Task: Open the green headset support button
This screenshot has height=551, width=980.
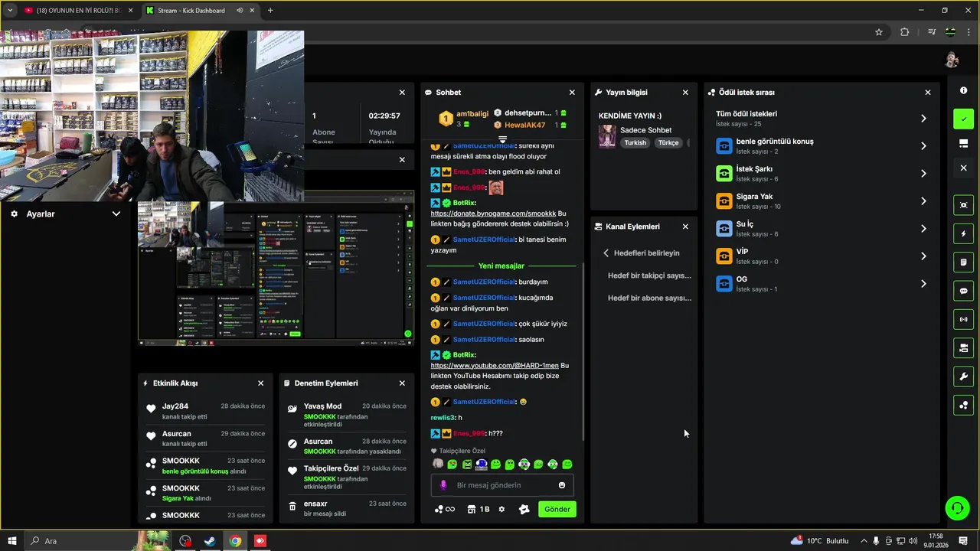Action: pos(956,508)
